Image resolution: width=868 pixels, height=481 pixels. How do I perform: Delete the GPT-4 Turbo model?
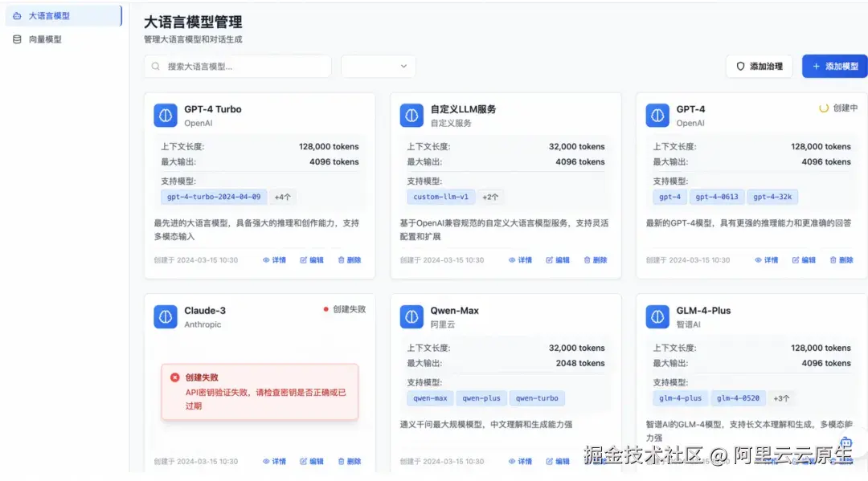click(350, 260)
